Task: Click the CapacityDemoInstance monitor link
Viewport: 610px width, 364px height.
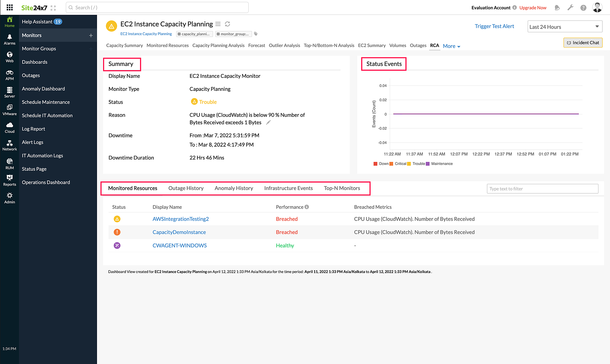Action: pyautogui.click(x=179, y=232)
